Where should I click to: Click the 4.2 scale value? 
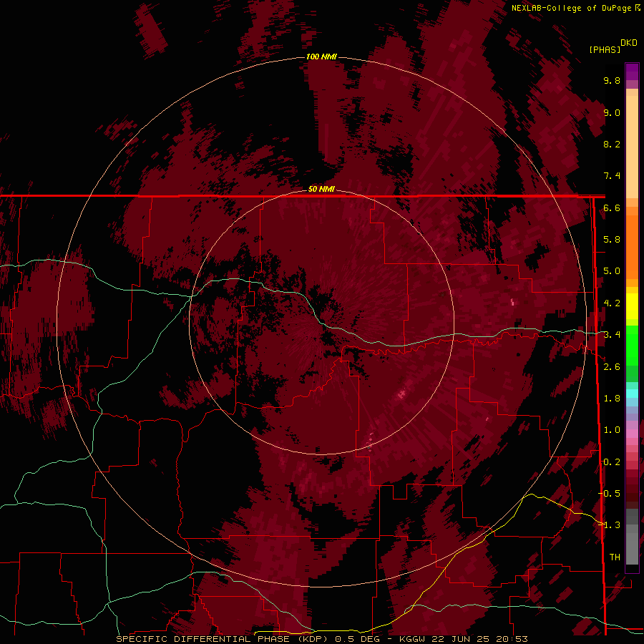[x=612, y=303]
